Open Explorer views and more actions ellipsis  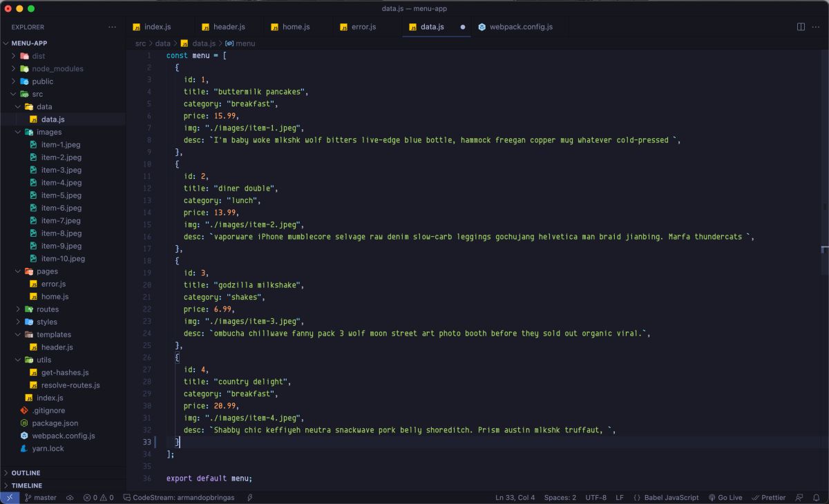(113, 27)
